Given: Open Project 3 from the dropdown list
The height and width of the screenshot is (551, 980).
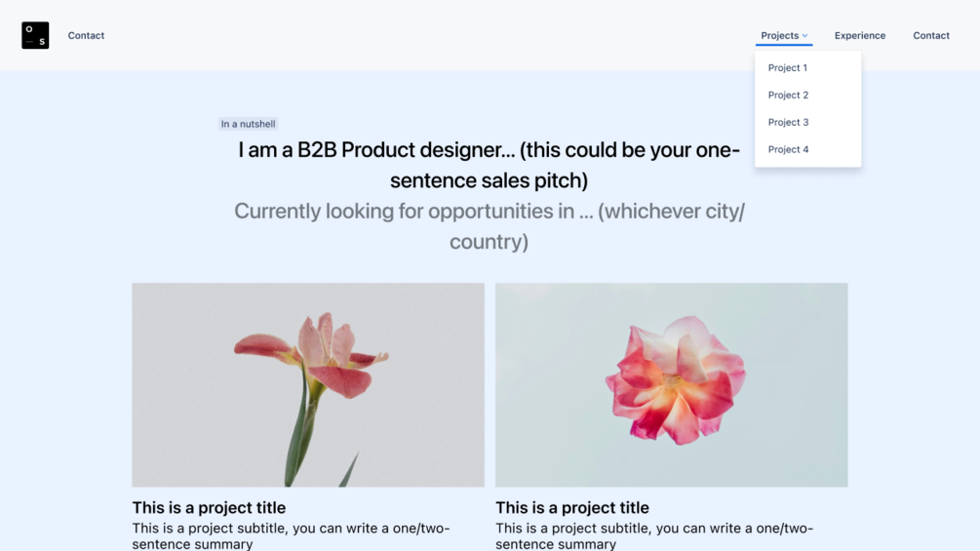Looking at the screenshot, I should (x=788, y=123).
